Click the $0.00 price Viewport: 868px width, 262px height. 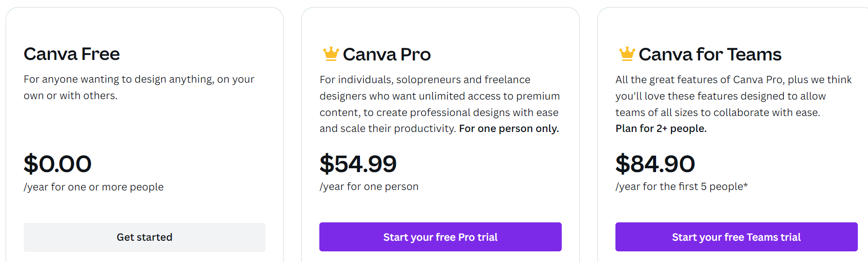58,164
